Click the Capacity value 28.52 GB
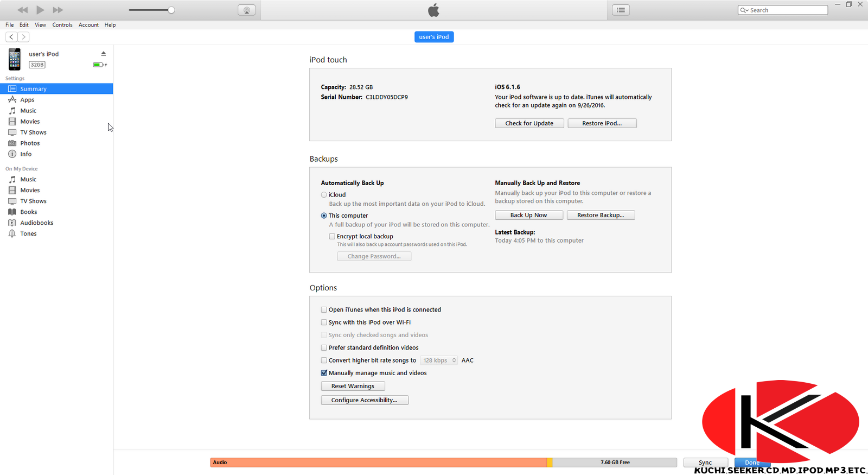 (x=361, y=87)
